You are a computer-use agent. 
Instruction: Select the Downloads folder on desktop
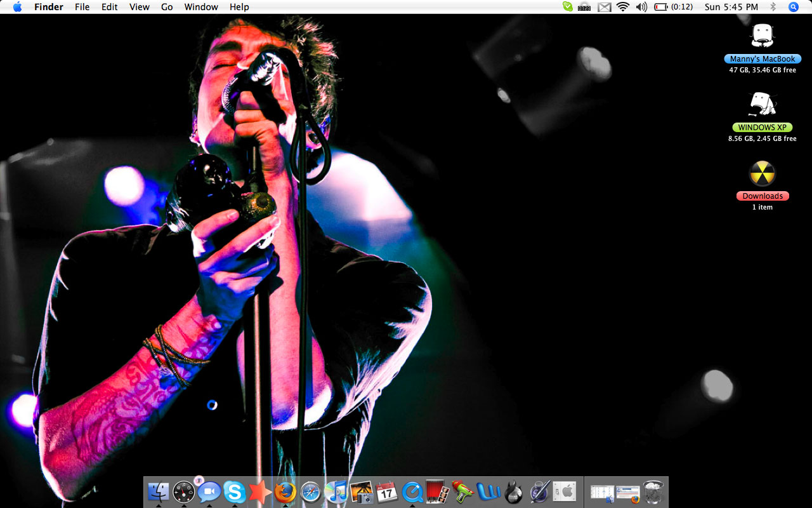click(x=763, y=173)
